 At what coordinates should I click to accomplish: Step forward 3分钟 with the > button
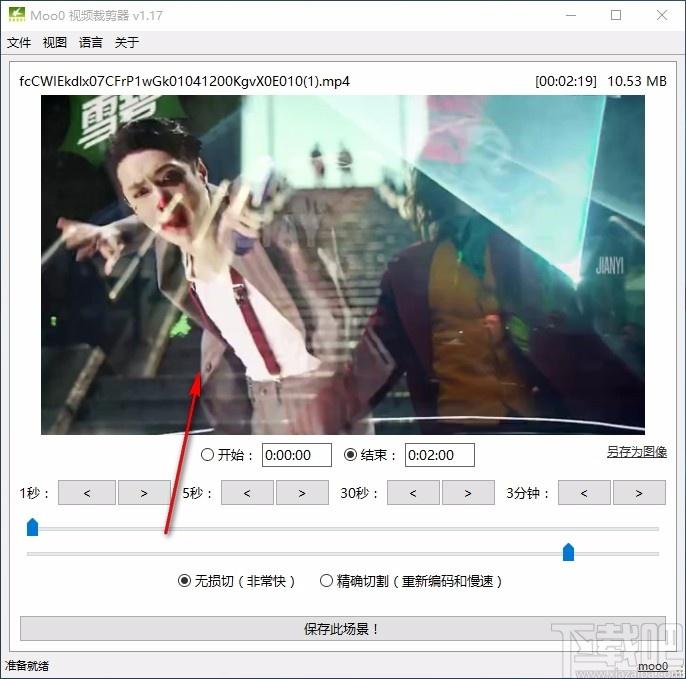click(x=639, y=493)
